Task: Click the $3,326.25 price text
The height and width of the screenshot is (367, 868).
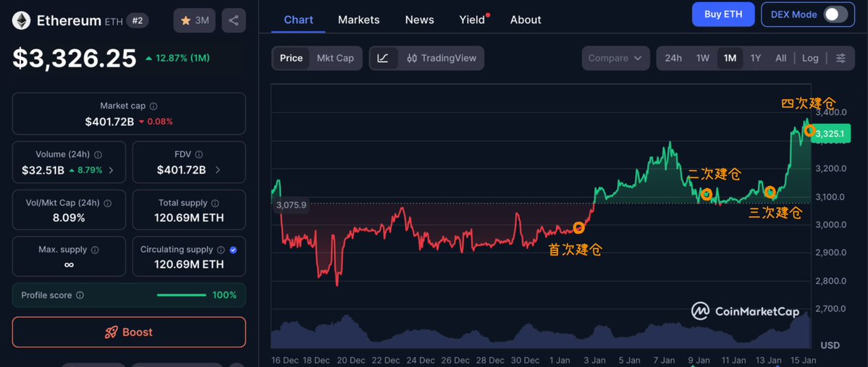Action: pos(74,58)
